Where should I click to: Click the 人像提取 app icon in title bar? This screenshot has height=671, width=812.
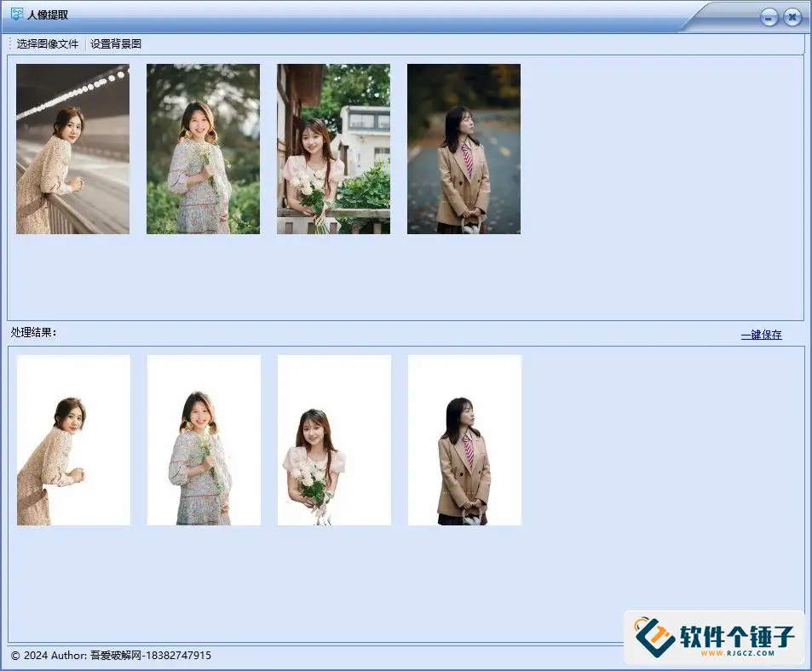click(x=17, y=14)
